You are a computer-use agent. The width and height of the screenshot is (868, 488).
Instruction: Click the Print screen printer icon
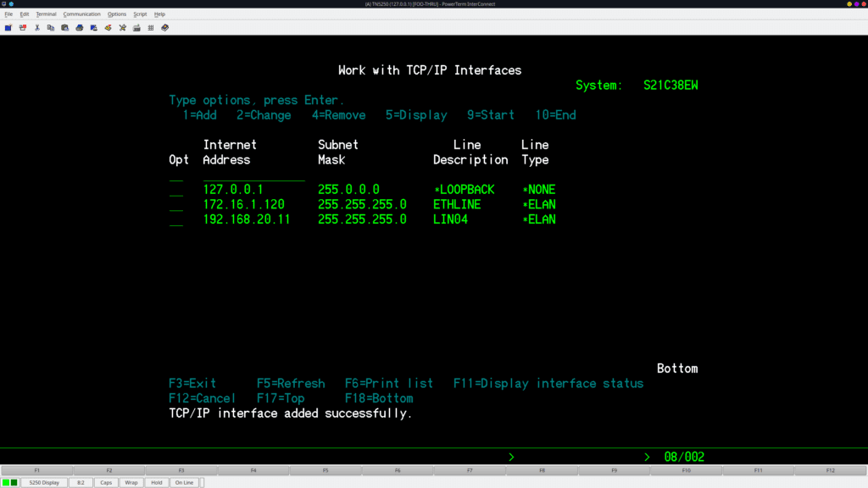coord(80,28)
